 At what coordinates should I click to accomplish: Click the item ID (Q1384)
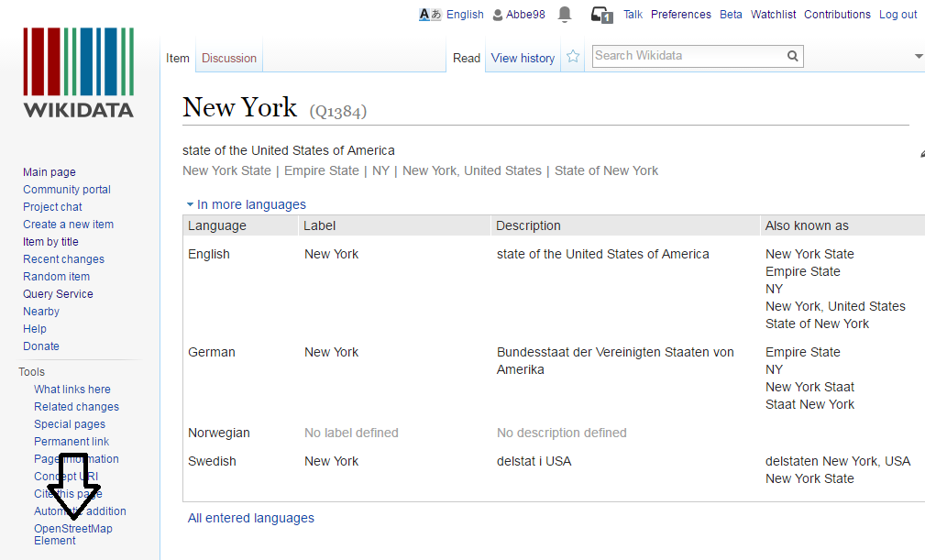[x=338, y=111]
